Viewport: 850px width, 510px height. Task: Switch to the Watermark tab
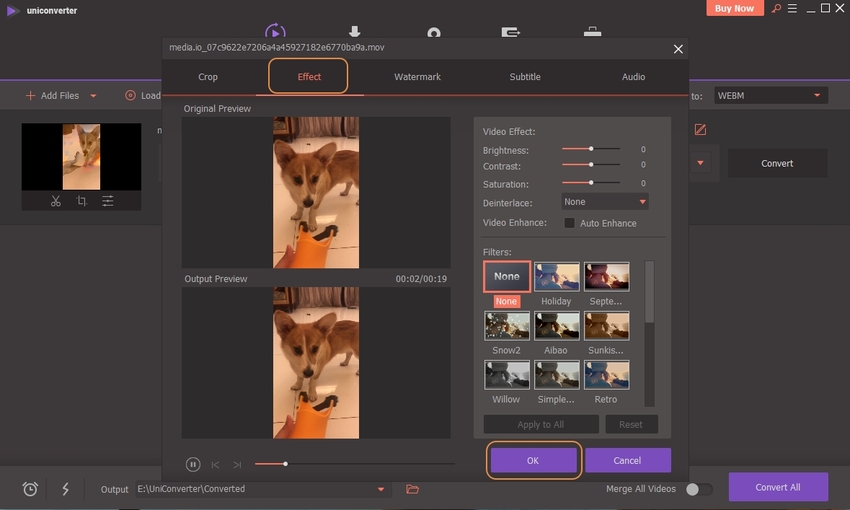[417, 77]
